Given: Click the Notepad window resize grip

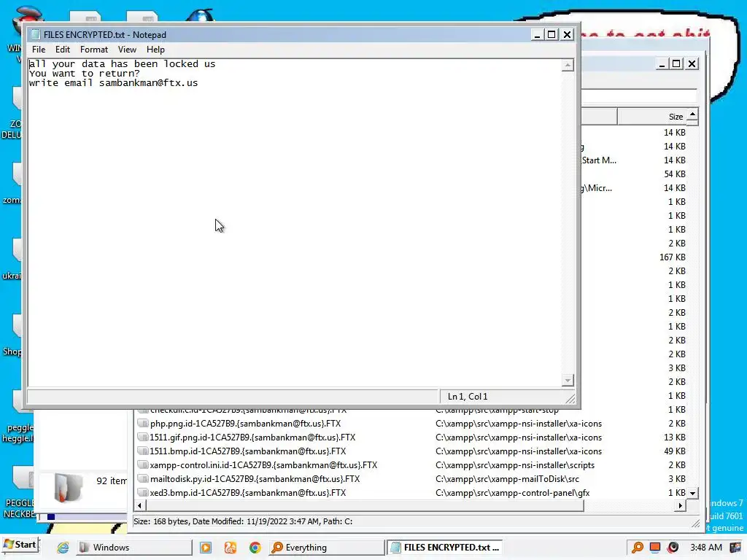Looking at the screenshot, I should point(570,398).
